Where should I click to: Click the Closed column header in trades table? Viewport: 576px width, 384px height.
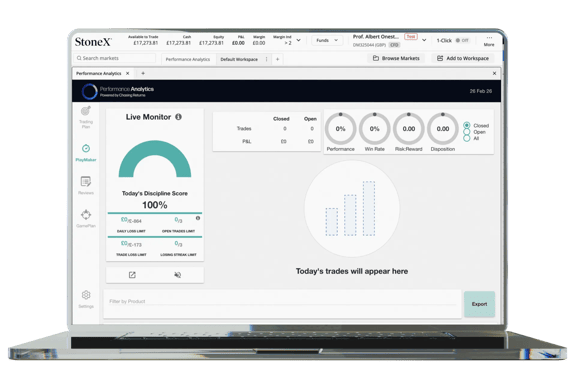pyautogui.click(x=281, y=119)
